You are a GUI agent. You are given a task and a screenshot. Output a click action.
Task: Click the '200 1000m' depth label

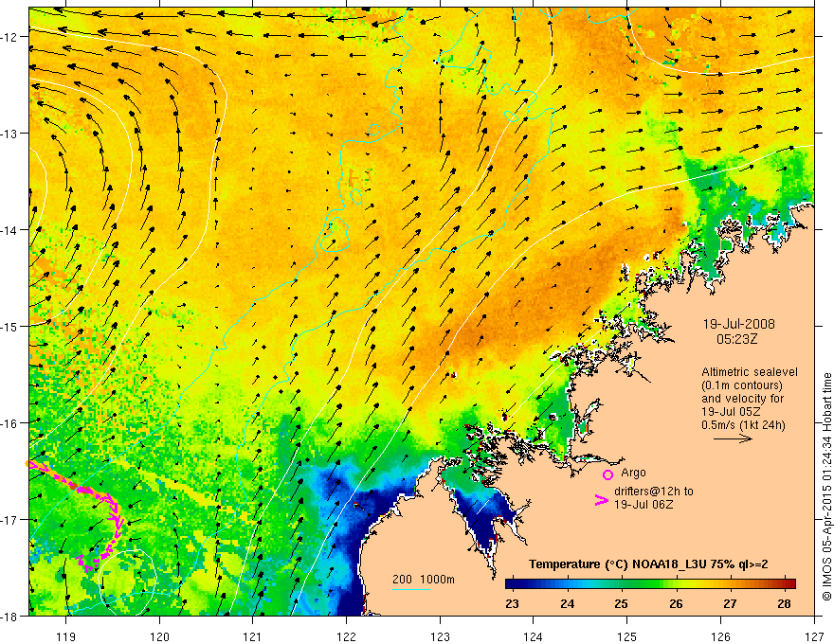[x=424, y=580]
